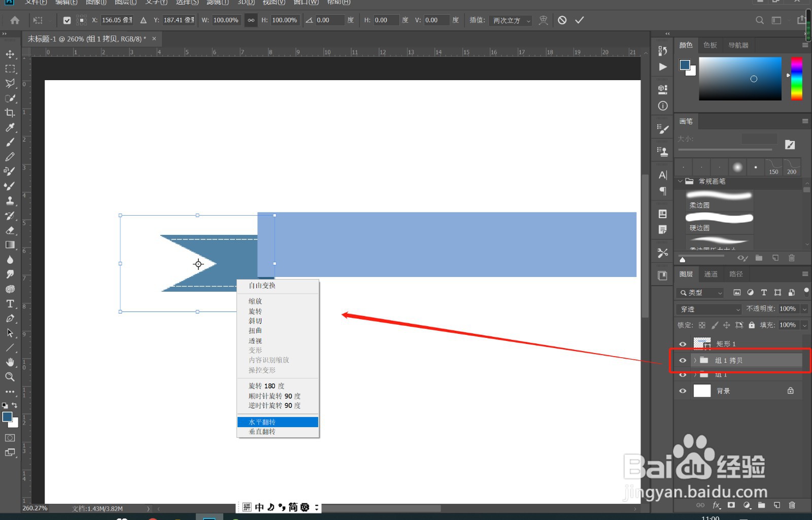Delete the selected layer with the trash icon
This screenshot has width=812, height=520.
(792, 505)
